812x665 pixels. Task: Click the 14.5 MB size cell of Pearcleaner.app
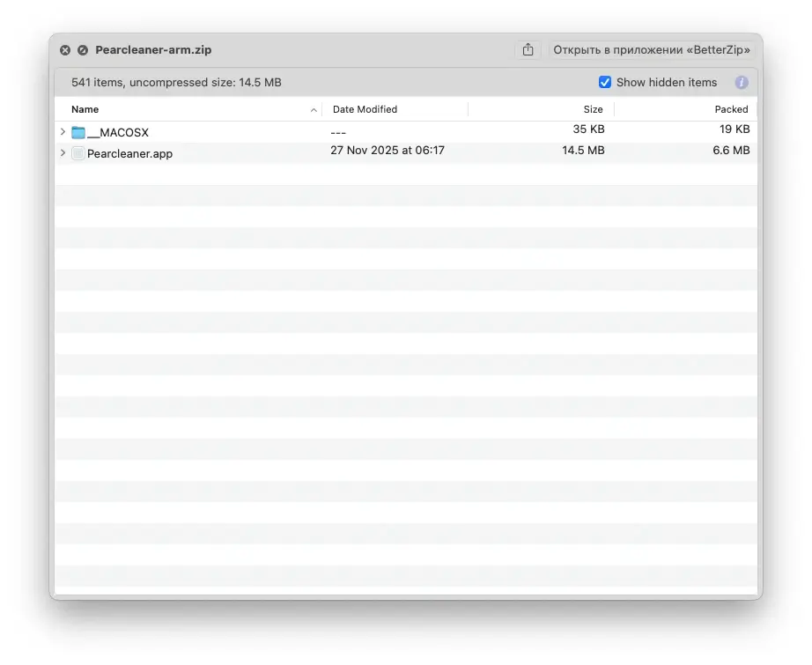tap(583, 151)
